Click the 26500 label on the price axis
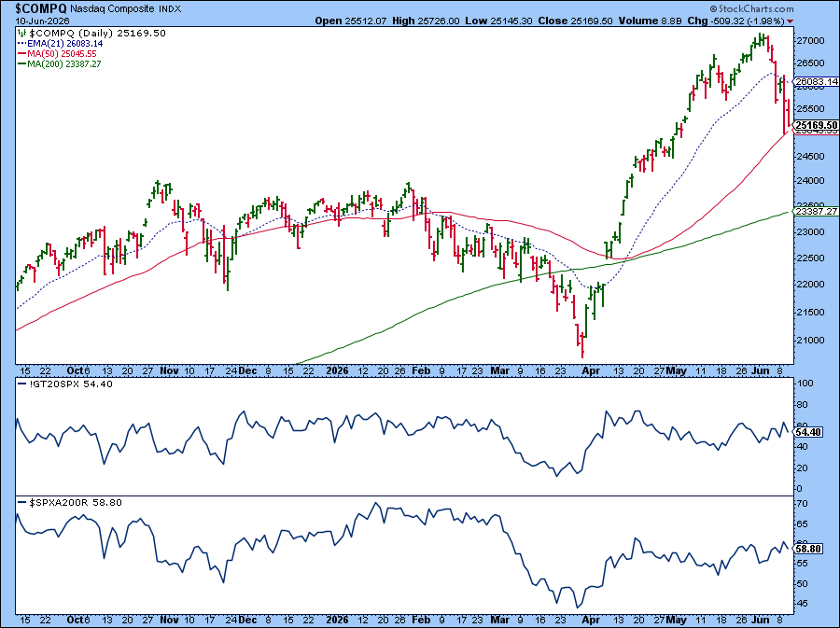The height and width of the screenshot is (628, 840). point(809,63)
